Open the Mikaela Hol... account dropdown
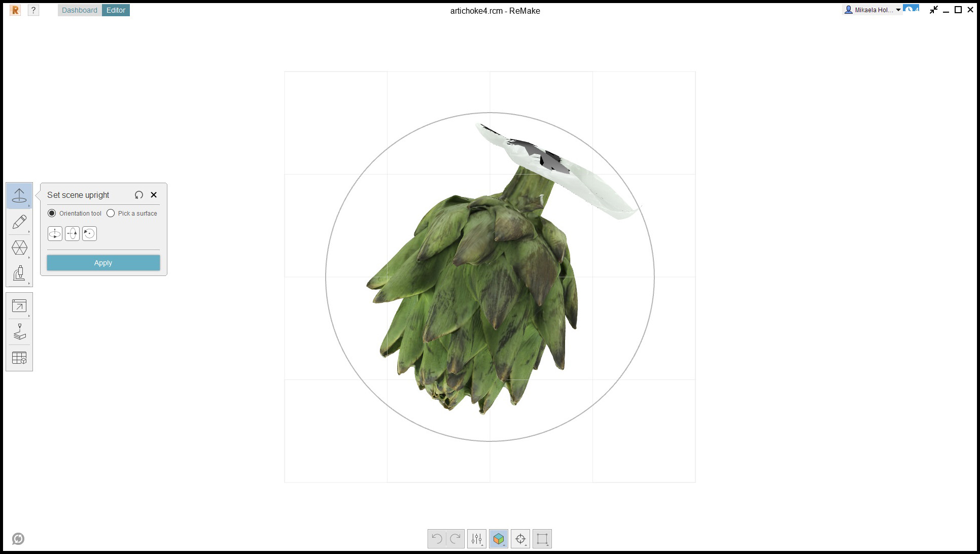The height and width of the screenshot is (554, 980). [x=872, y=10]
